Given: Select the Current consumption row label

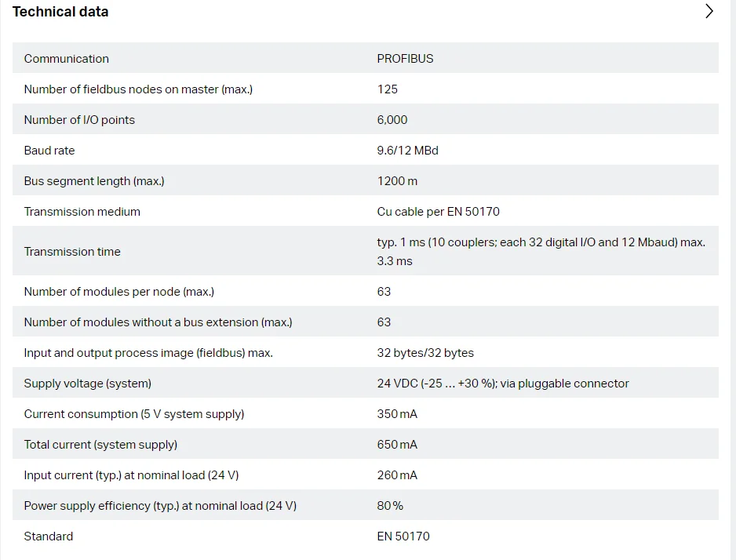Looking at the screenshot, I should point(133,414).
